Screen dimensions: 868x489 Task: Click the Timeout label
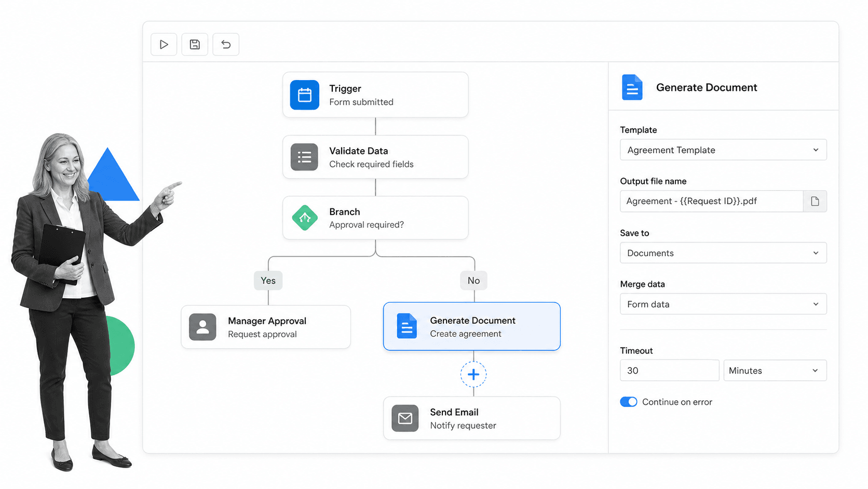(x=636, y=351)
